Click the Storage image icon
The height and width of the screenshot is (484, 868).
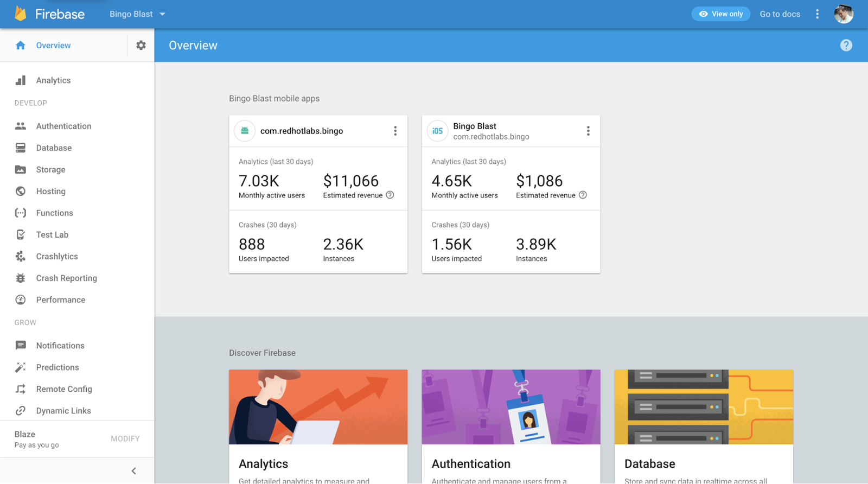point(21,169)
